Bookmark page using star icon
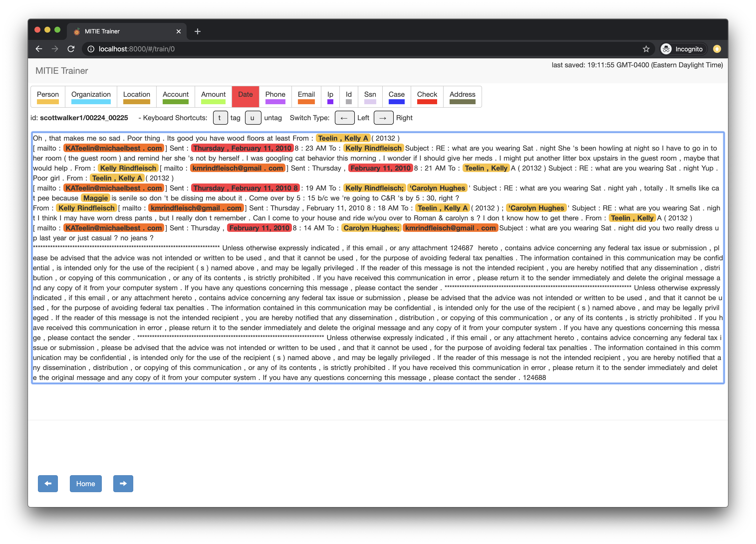The image size is (756, 544). [646, 49]
